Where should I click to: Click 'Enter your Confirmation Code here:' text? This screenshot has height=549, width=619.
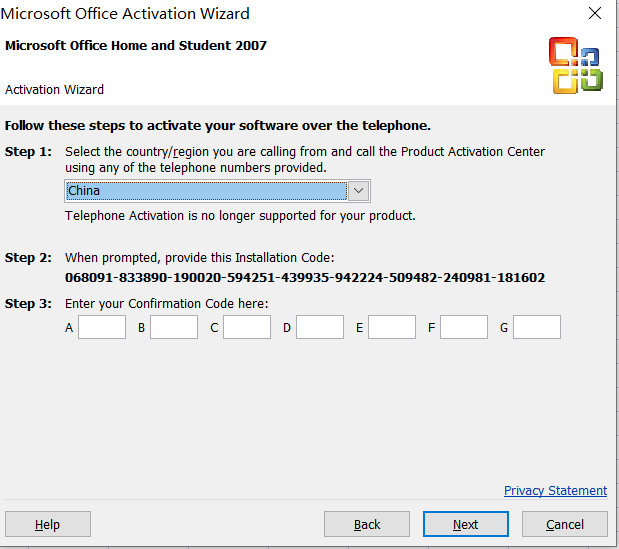167,304
